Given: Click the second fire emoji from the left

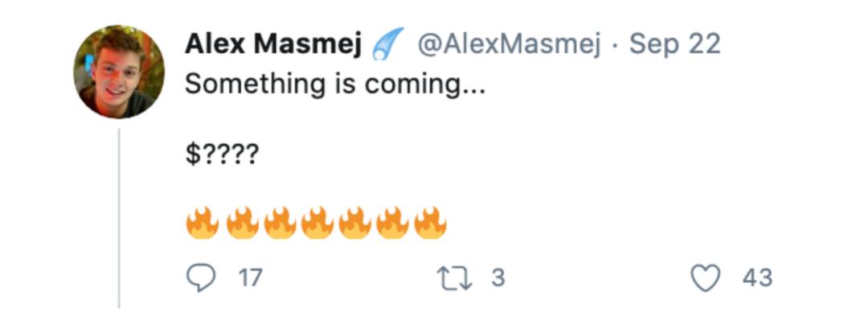Looking at the screenshot, I should 243,223.
